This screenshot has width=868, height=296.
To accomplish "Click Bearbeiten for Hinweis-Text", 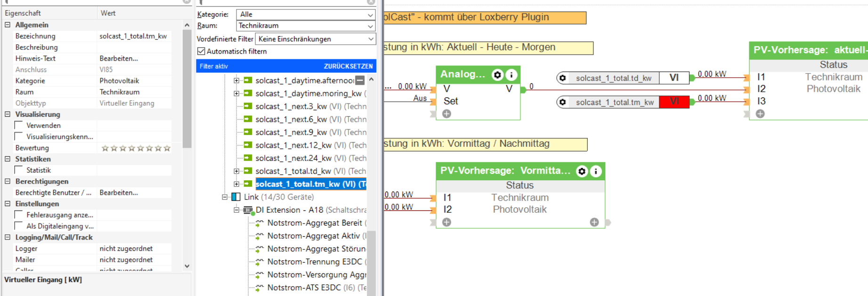I will coord(119,58).
